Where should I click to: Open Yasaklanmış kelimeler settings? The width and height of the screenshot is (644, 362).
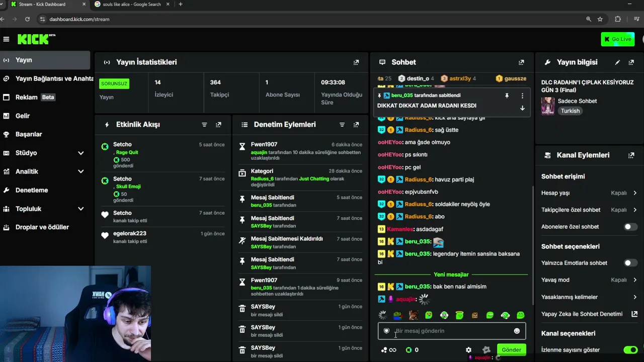click(x=589, y=297)
